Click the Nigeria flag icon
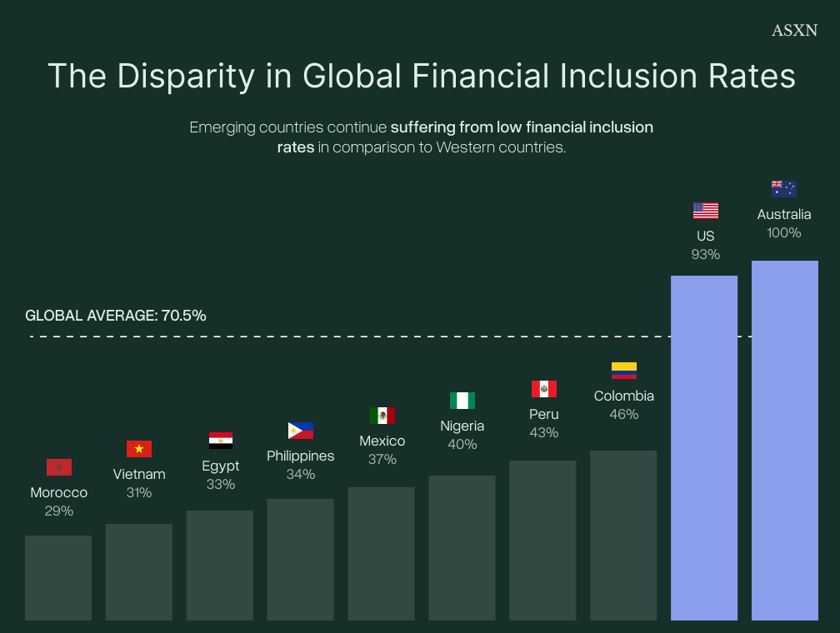 462,401
